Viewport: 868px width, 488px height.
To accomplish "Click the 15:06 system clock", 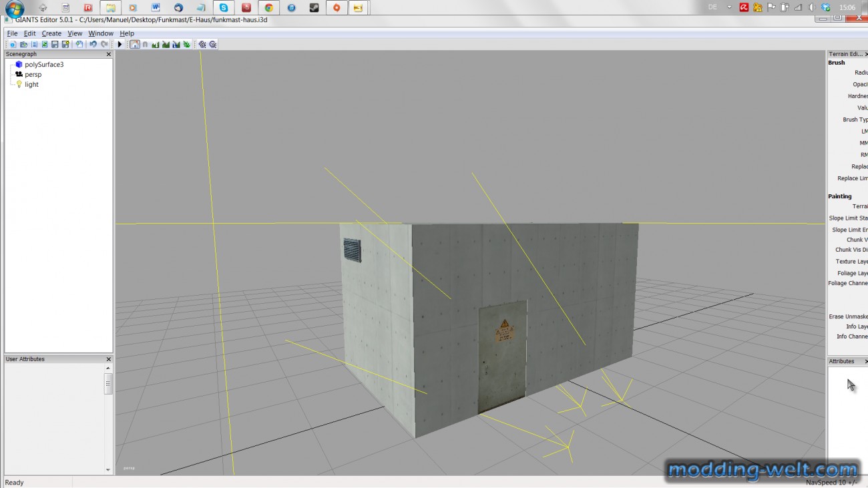I will pos(847,7).
